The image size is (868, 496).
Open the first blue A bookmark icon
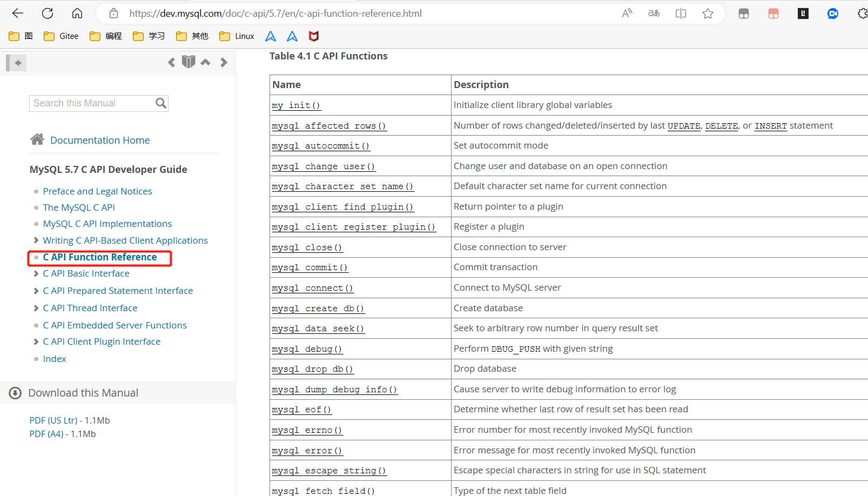pos(271,36)
